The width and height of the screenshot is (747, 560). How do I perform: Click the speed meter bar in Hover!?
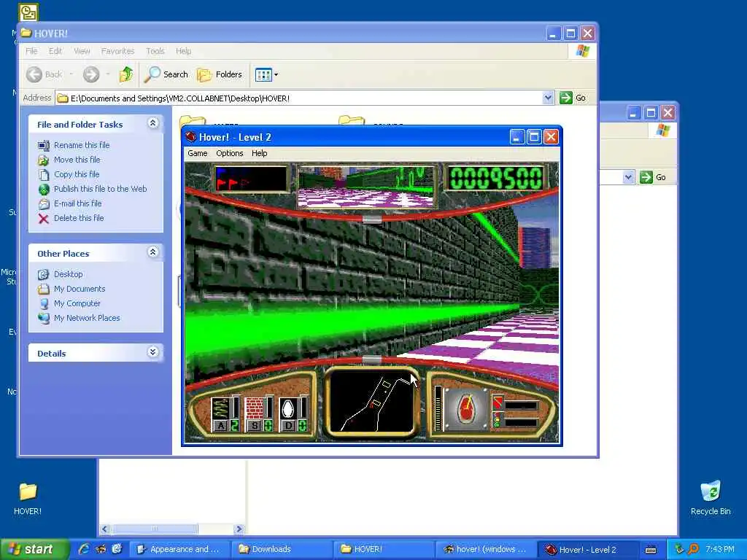[x=438, y=408]
